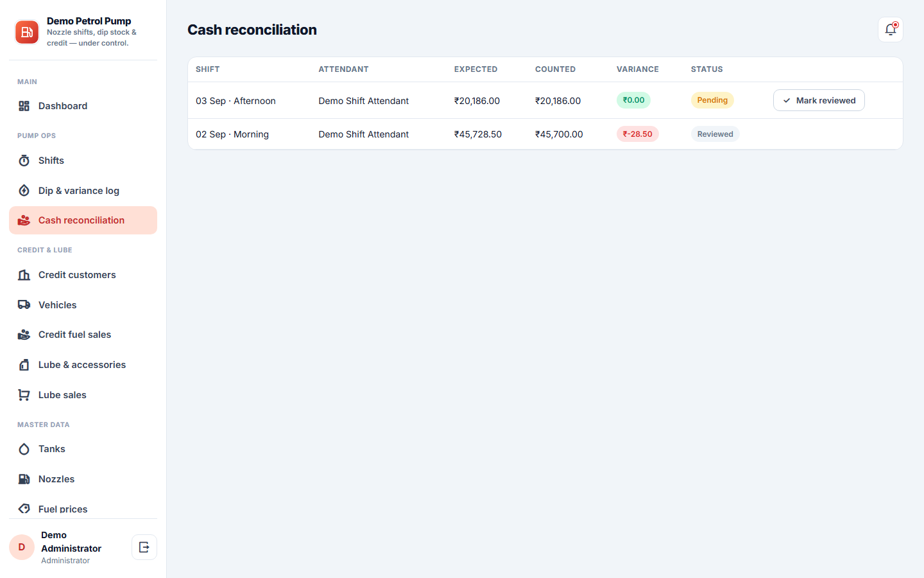Mark 03 Sep Afternoon shift as reviewed
Image resolution: width=924 pixels, height=578 pixels.
pos(819,100)
